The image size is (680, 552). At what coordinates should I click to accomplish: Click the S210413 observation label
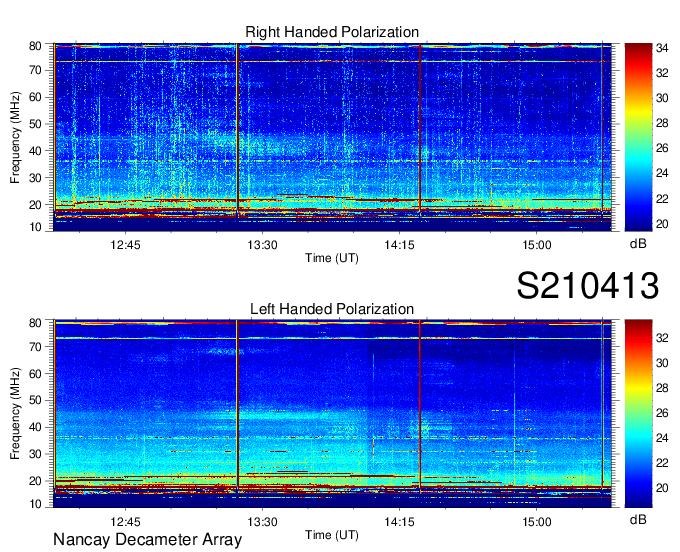(588, 286)
